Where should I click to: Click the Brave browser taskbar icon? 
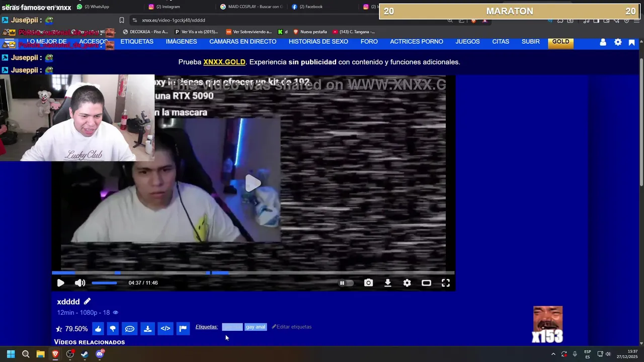[x=55, y=354]
